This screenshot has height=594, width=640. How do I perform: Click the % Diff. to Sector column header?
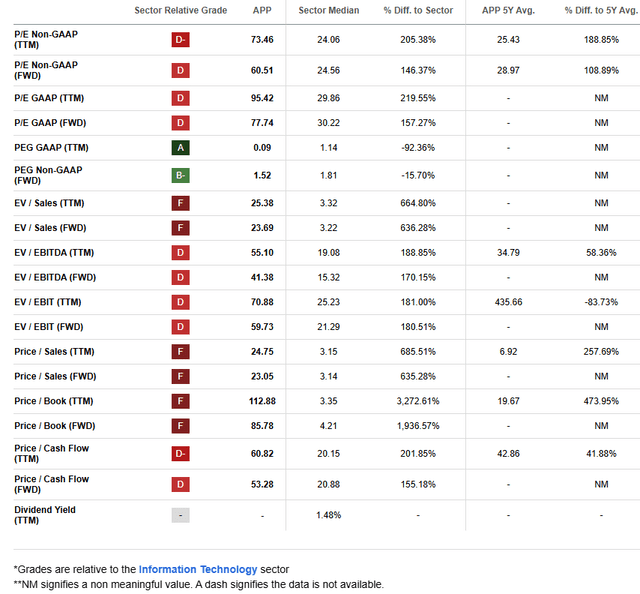[x=418, y=10]
